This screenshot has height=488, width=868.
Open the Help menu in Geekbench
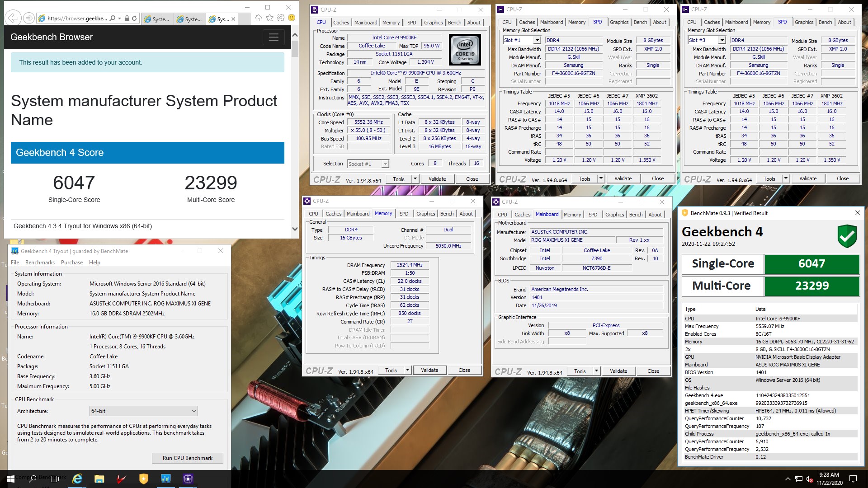[x=94, y=263]
